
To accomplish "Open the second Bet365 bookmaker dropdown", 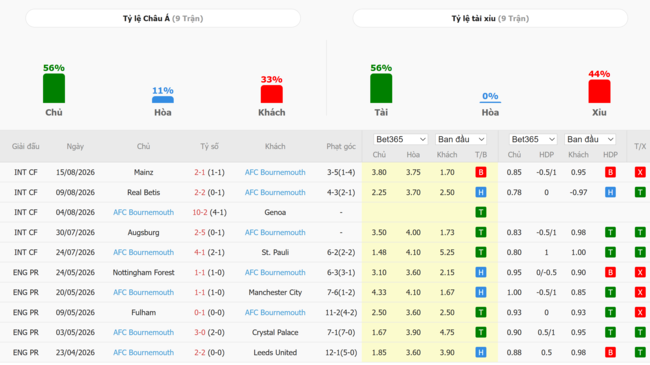I will point(533,139).
